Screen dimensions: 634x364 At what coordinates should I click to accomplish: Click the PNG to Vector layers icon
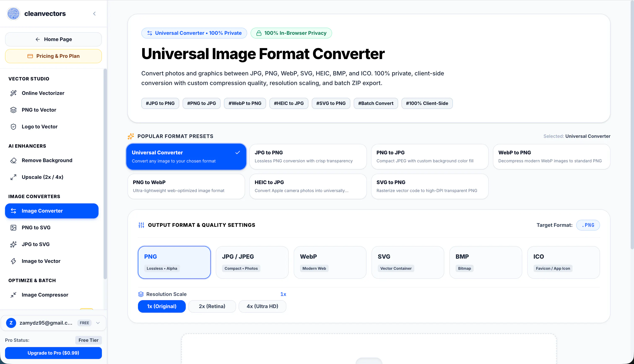pos(13,110)
